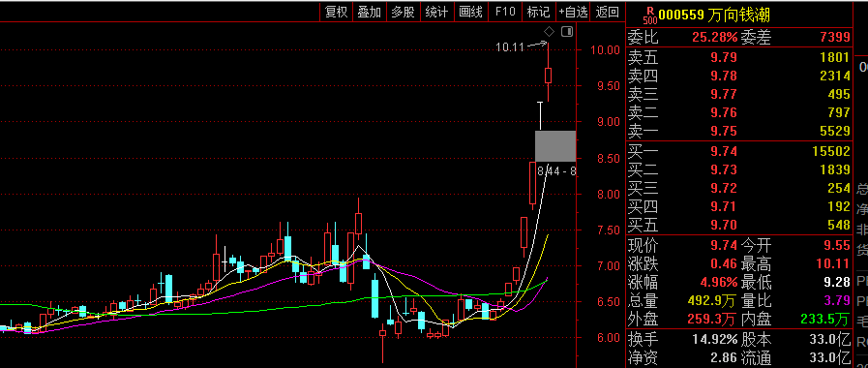Open F10 company information

pos(505,12)
